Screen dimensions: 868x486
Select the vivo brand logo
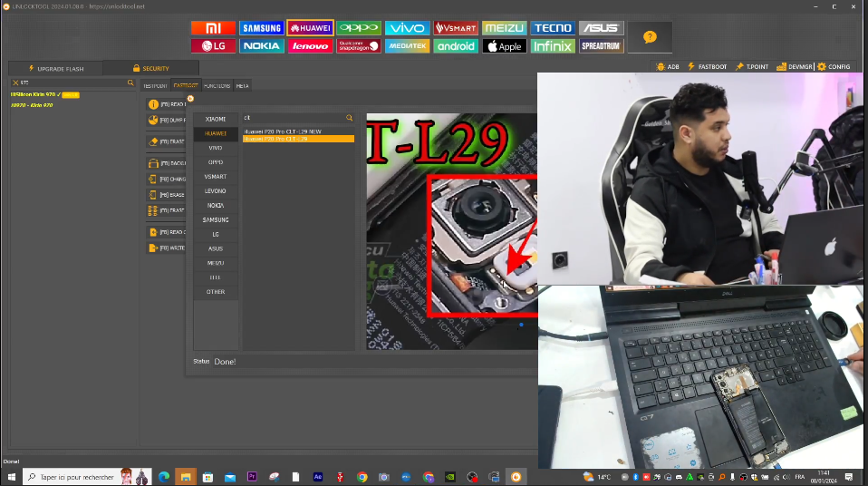click(x=407, y=28)
